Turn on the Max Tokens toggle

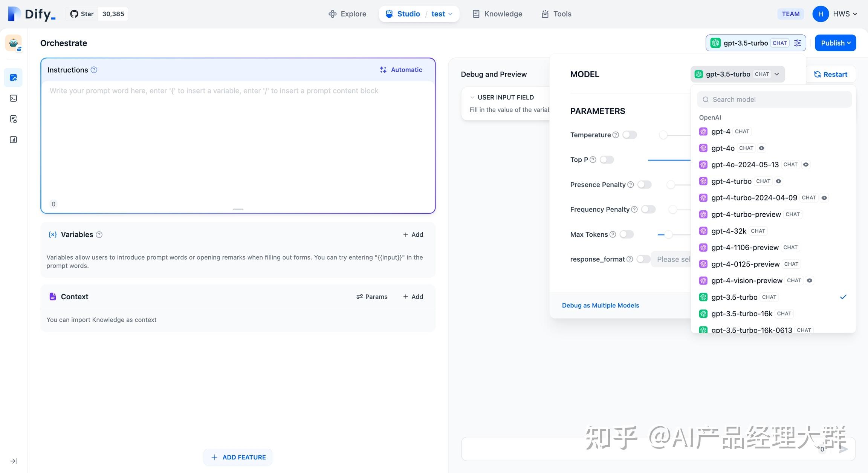(x=627, y=234)
